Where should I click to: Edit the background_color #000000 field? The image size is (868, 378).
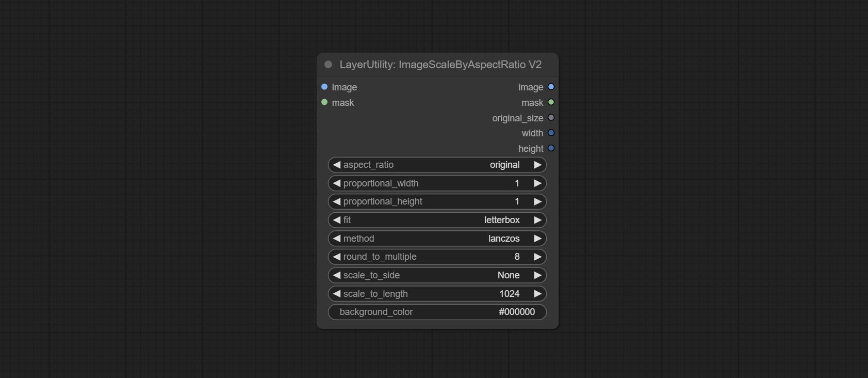pyautogui.click(x=437, y=312)
